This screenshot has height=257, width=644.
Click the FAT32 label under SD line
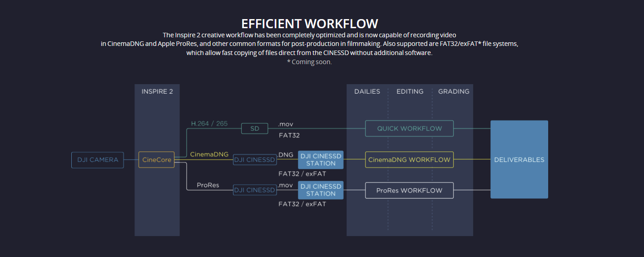click(289, 135)
